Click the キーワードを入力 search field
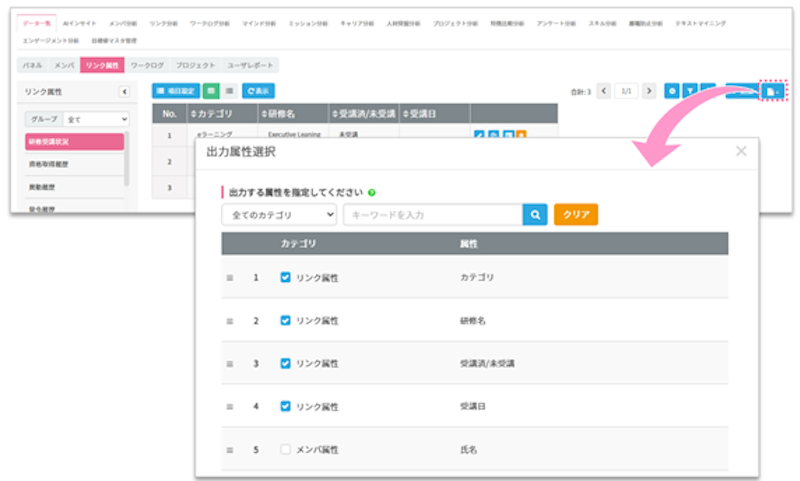The width and height of the screenshot is (800, 481). click(432, 214)
